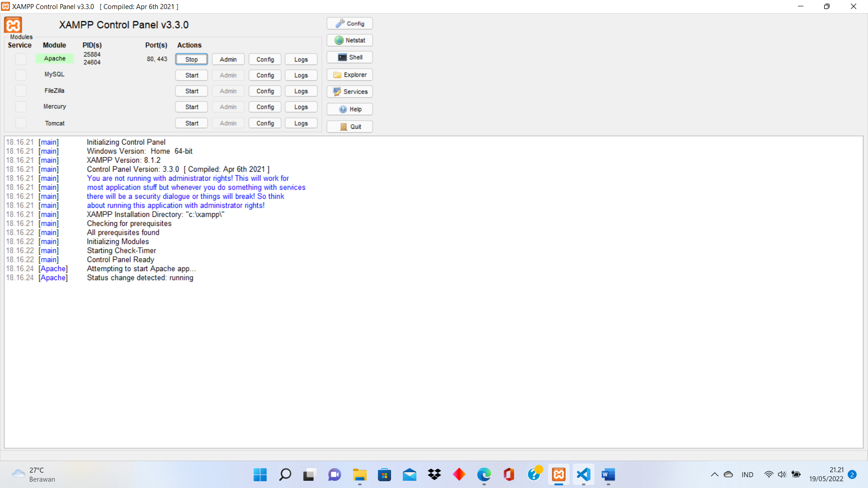868x488 pixels.
Task: Click the XAMPP logo in the title area
Action: click(x=13, y=25)
